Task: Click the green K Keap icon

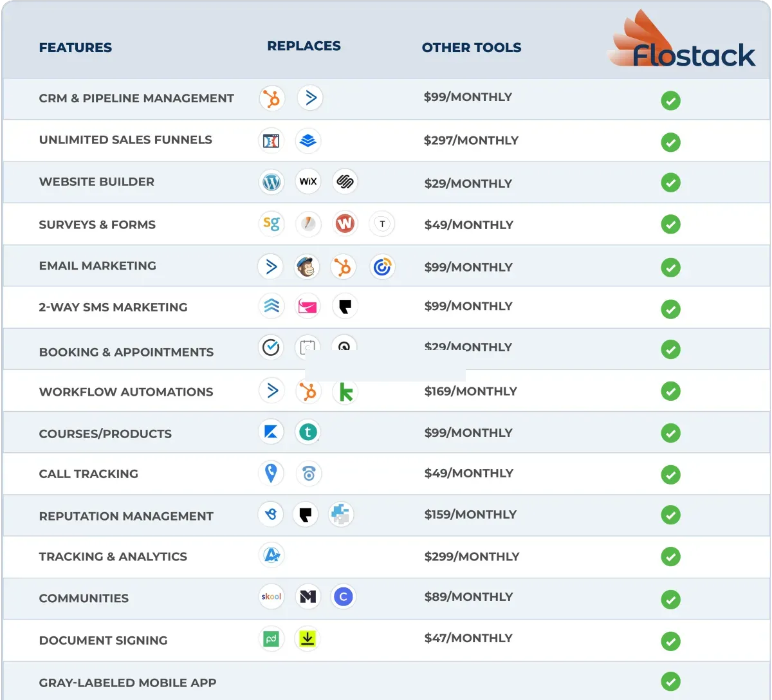Action: pyautogui.click(x=345, y=392)
